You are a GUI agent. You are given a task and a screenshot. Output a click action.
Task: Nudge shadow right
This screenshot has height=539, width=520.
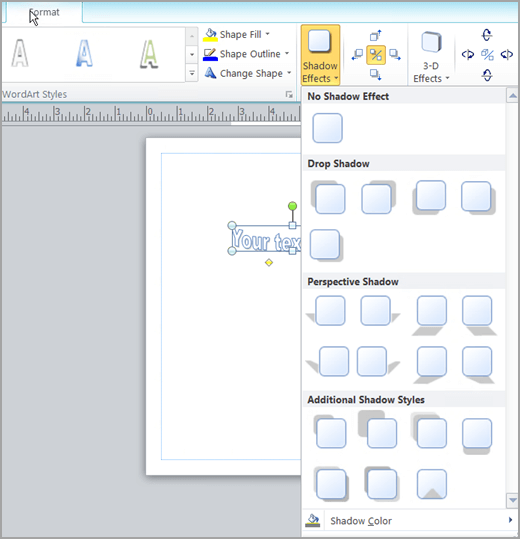click(395, 55)
